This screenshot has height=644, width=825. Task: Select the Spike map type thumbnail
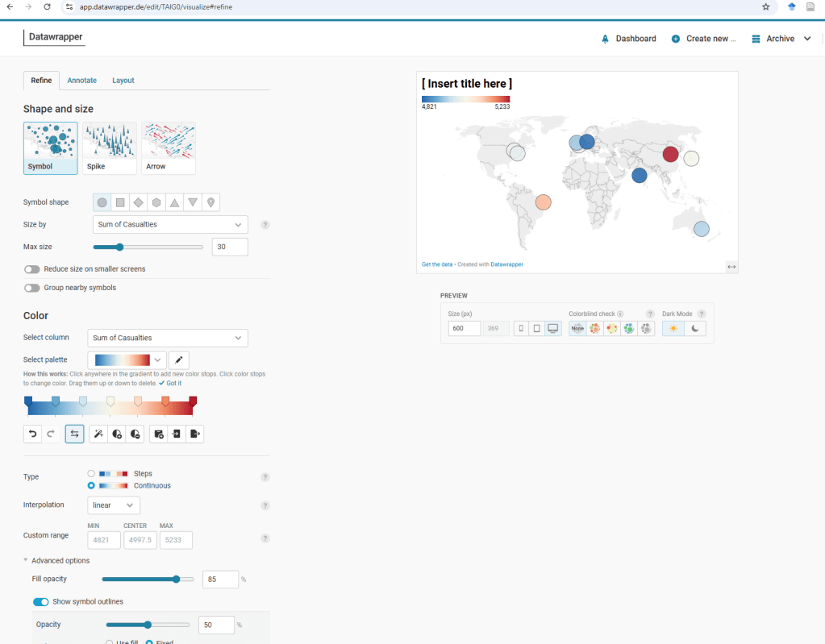pos(110,148)
